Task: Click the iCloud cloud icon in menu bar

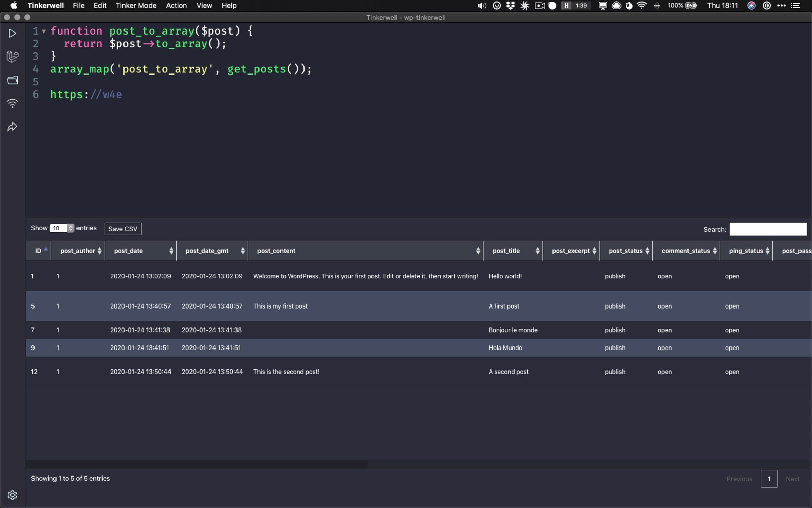Action: click(x=617, y=5)
